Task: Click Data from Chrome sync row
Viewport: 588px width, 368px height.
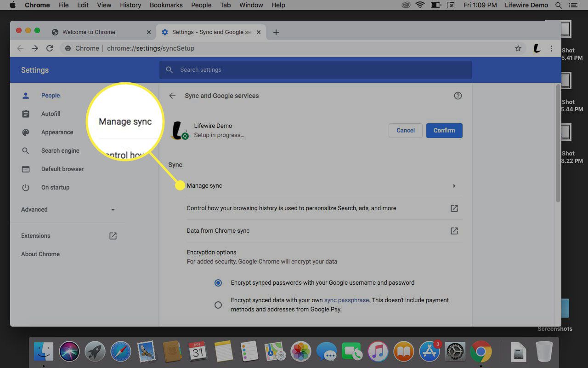Action: point(324,231)
